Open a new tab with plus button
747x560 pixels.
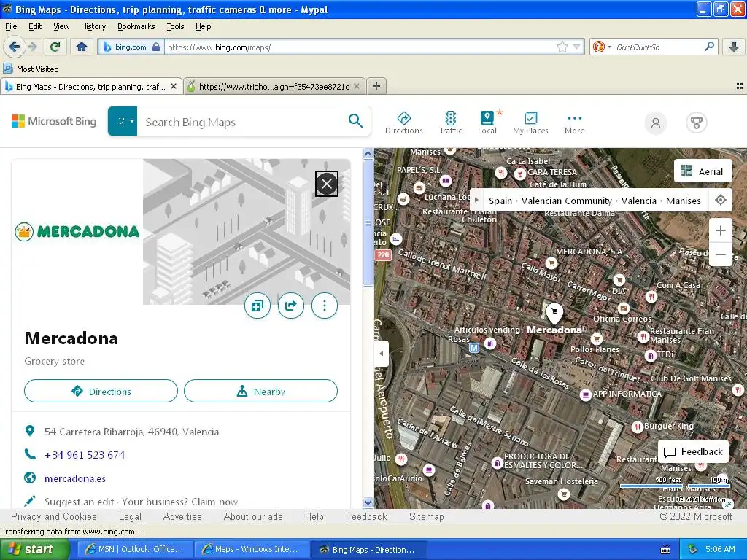(376, 86)
